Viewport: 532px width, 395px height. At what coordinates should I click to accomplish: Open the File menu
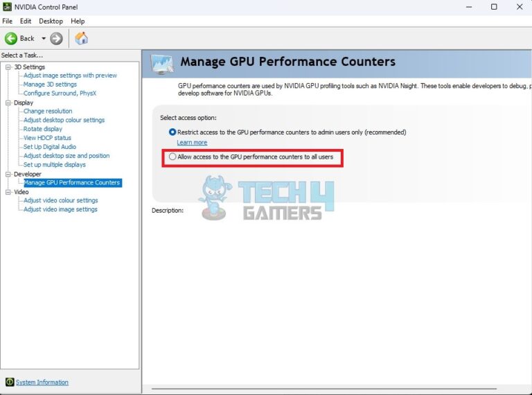pyautogui.click(x=7, y=21)
